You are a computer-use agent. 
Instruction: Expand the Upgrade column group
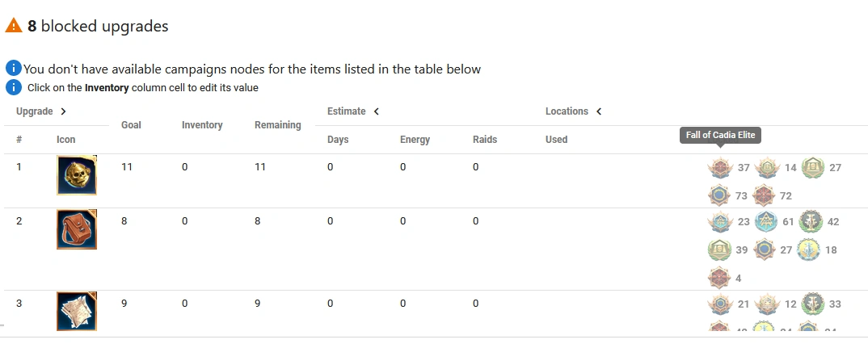[63, 111]
